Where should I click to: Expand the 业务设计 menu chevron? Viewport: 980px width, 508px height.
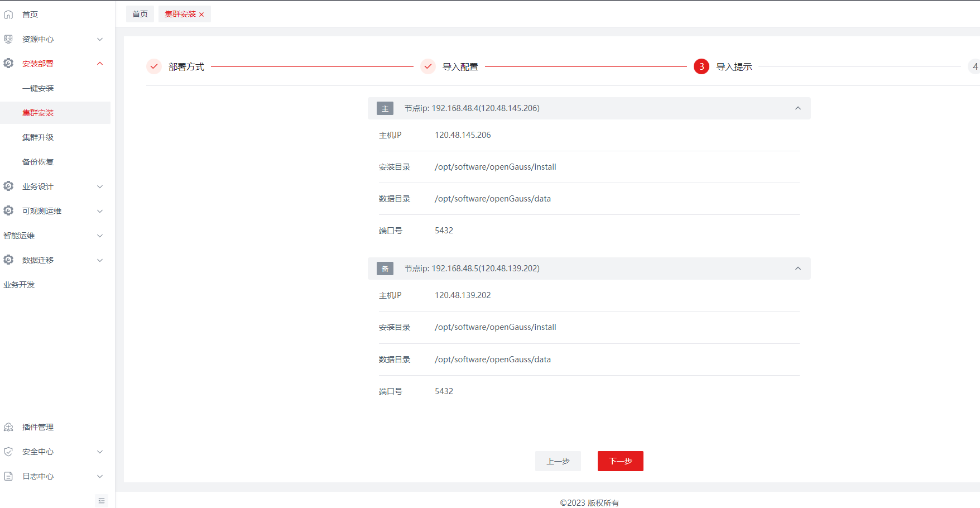click(100, 186)
